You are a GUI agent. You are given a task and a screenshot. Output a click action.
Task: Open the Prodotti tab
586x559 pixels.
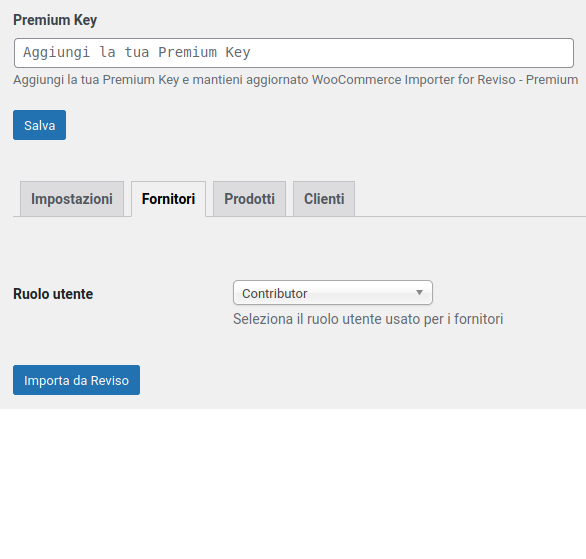[249, 199]
